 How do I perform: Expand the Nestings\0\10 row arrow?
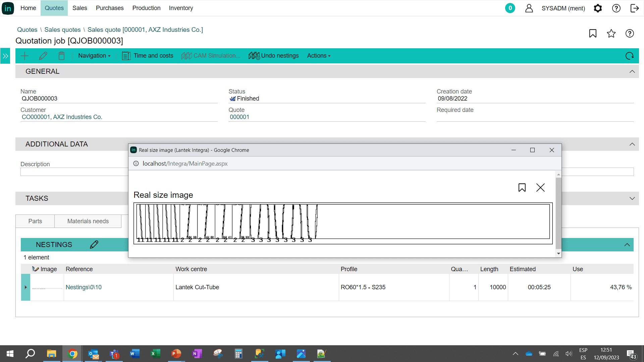pyautogui.click(x=25, y=287)
